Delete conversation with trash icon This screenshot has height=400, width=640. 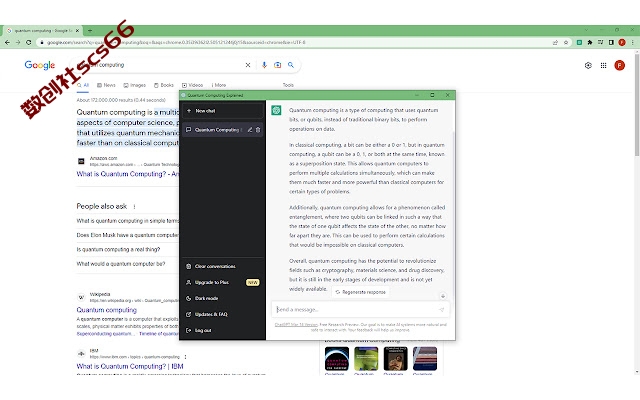(258, 130)
